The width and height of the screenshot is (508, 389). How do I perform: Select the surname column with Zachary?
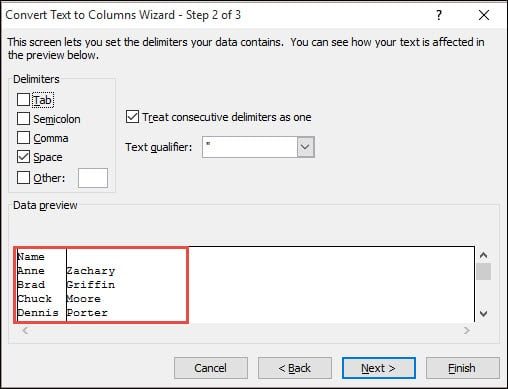click(126, 285)
